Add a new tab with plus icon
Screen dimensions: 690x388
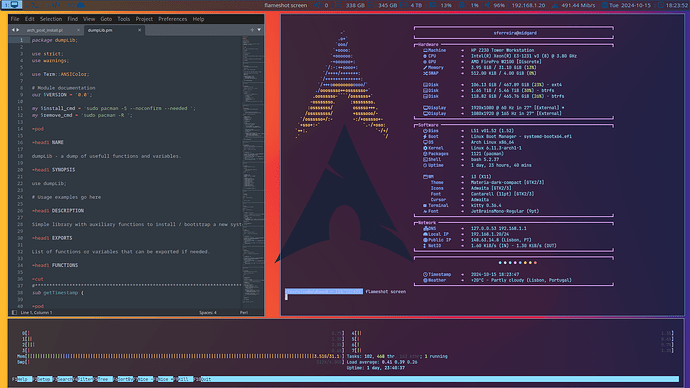[x=252, y=30]
